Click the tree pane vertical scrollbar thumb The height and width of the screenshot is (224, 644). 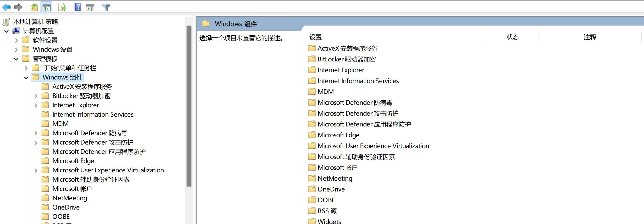pos(189,106)
